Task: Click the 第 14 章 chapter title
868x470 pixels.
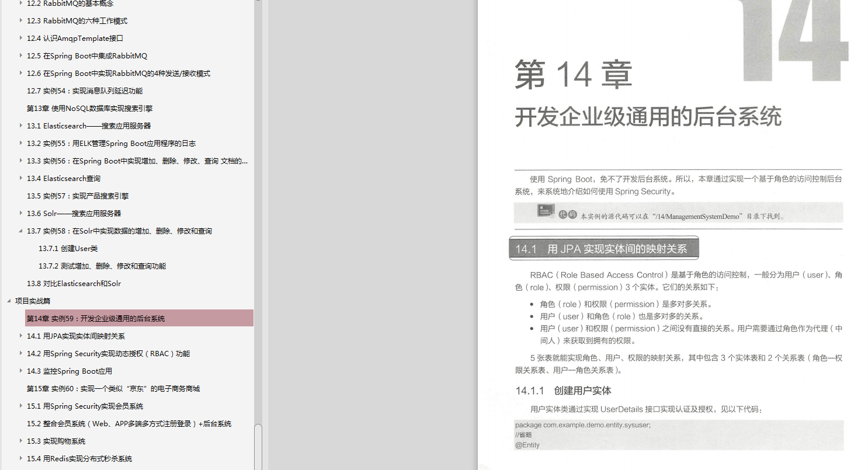Action: tap(574, 75)
